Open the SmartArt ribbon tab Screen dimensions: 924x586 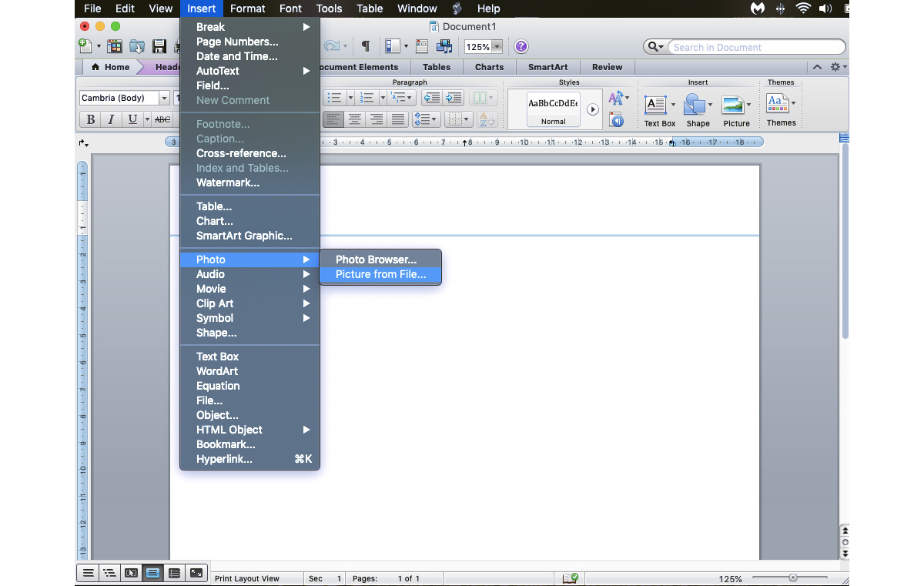[547, 67]
